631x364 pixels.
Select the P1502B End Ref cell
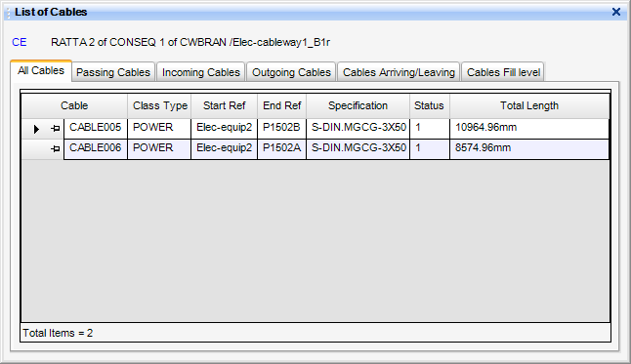pyautogui.click(x=281, y=129)
